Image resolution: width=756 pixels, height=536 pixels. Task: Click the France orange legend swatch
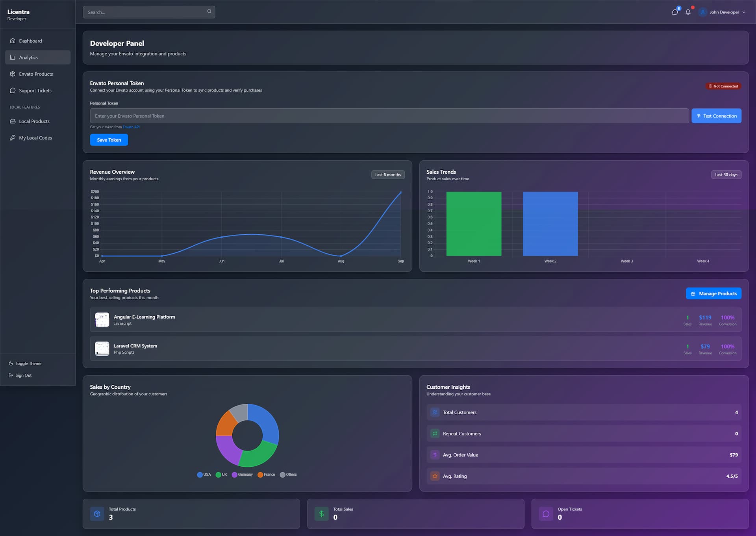tap(260, 475)
